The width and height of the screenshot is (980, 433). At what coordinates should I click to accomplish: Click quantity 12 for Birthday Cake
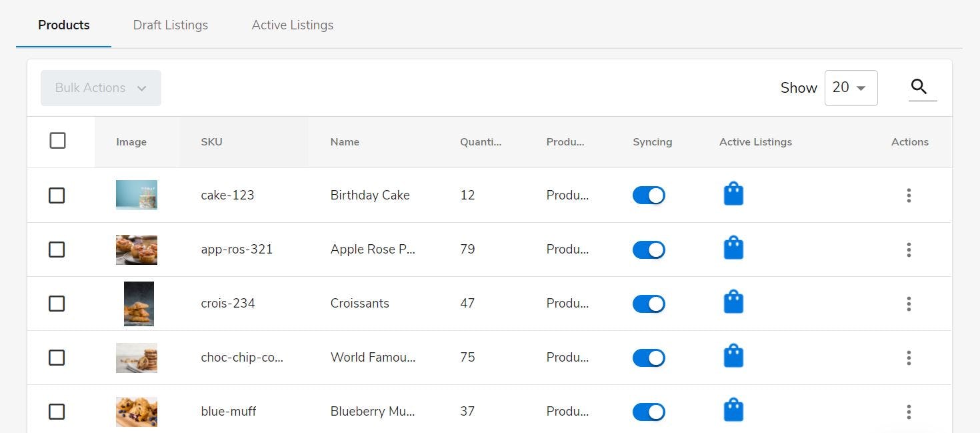(x=467, y=195)
